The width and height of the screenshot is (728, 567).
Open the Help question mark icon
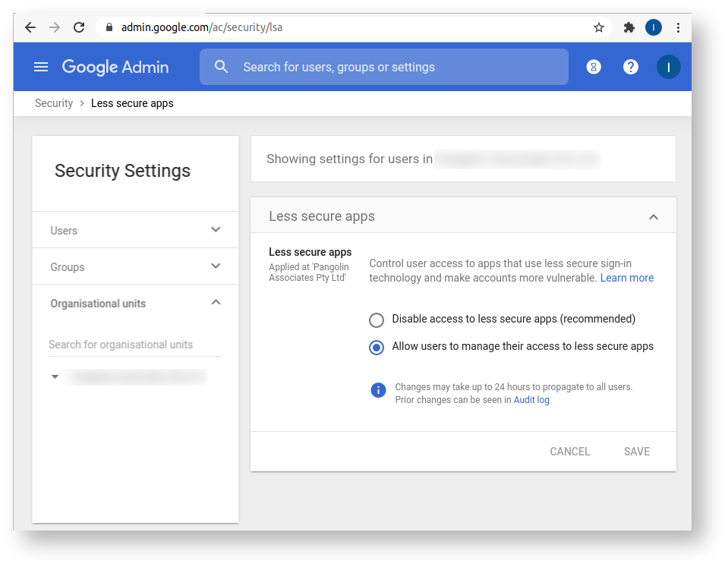631,67
